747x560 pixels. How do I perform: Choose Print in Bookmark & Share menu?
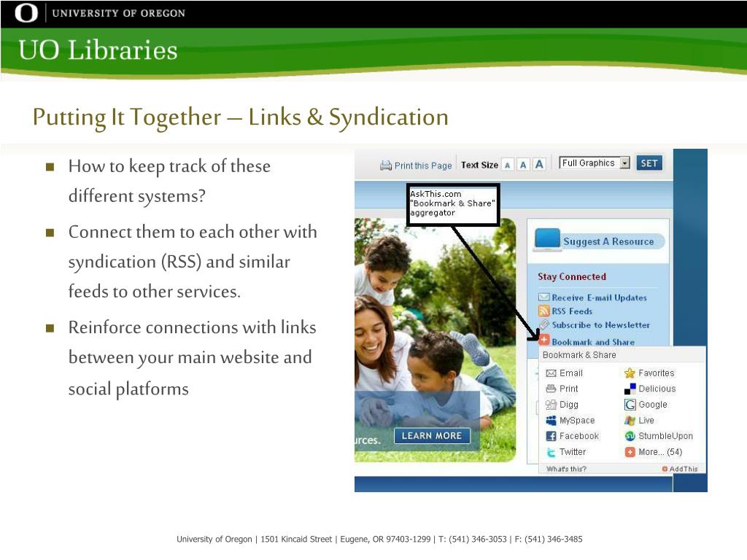coord(568,389)
